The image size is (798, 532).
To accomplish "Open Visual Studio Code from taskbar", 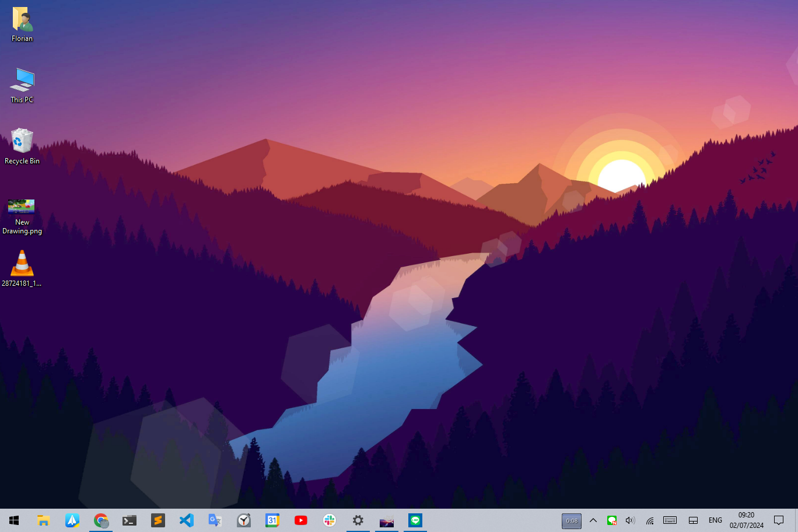I will 187,520.
